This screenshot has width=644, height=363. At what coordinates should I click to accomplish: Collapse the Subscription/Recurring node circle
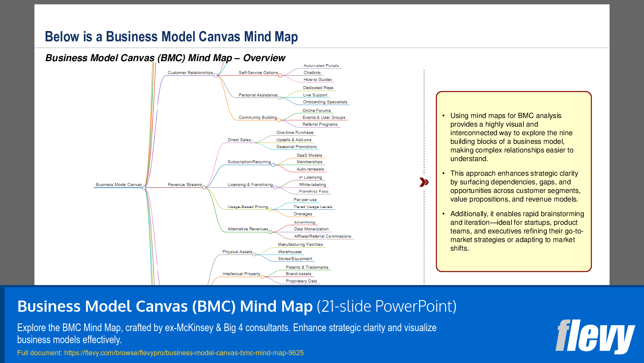[x=273, y=165]
